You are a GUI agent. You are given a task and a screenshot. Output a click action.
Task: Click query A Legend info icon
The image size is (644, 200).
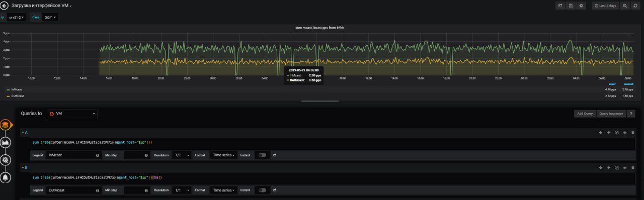click(97, 155)
